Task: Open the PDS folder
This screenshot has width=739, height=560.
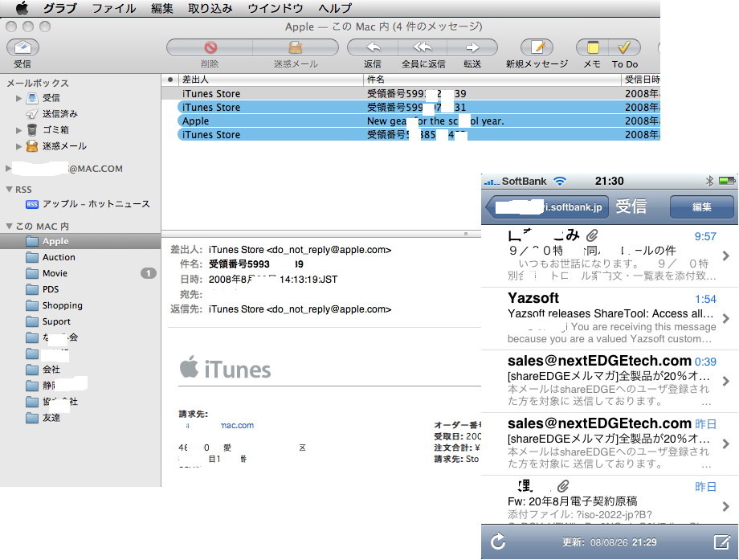Action: click(x=51, y=289)
